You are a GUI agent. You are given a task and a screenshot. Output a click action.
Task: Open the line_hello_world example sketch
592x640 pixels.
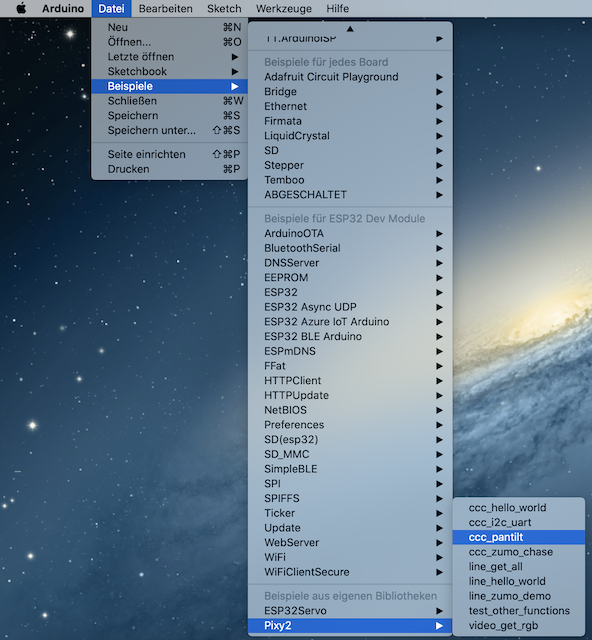click(x=519, y=581)
